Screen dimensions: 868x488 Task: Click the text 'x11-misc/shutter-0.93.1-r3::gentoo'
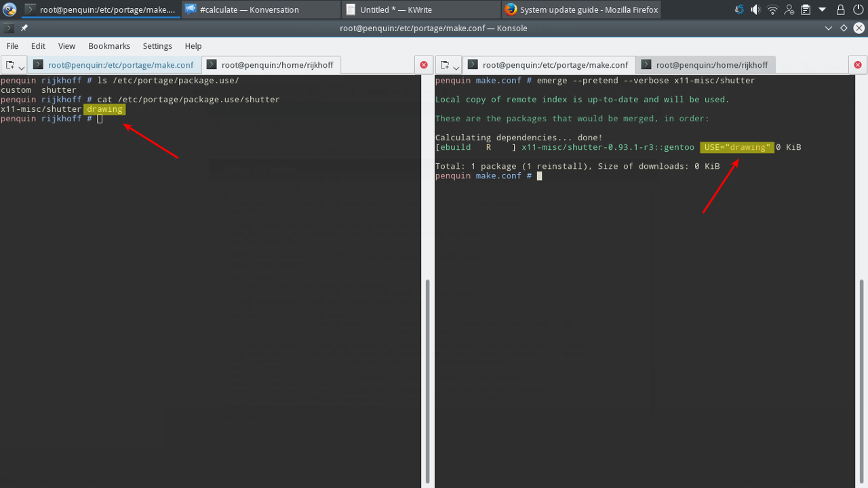(608, 147)
